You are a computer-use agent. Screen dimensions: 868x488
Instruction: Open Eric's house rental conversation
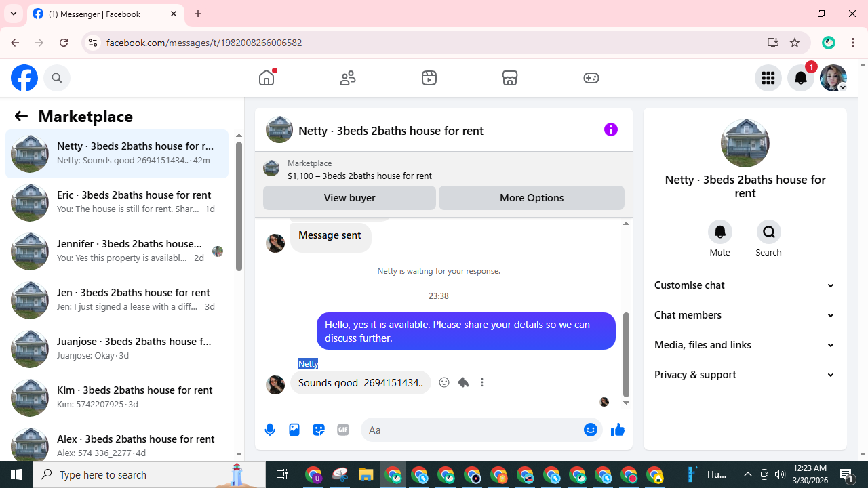pos(117,202)
